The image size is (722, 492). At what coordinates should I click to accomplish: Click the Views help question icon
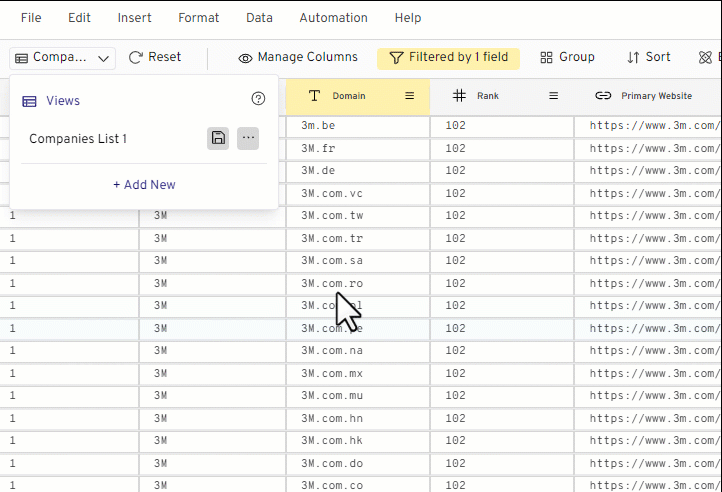tap(258, 98)
